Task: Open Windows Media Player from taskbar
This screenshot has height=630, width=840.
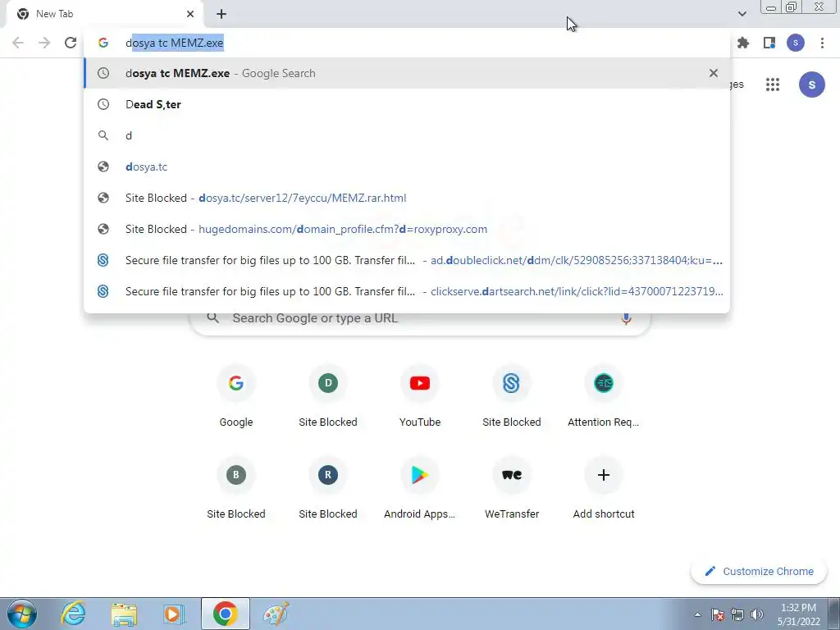Action: (x=174, y=614)
